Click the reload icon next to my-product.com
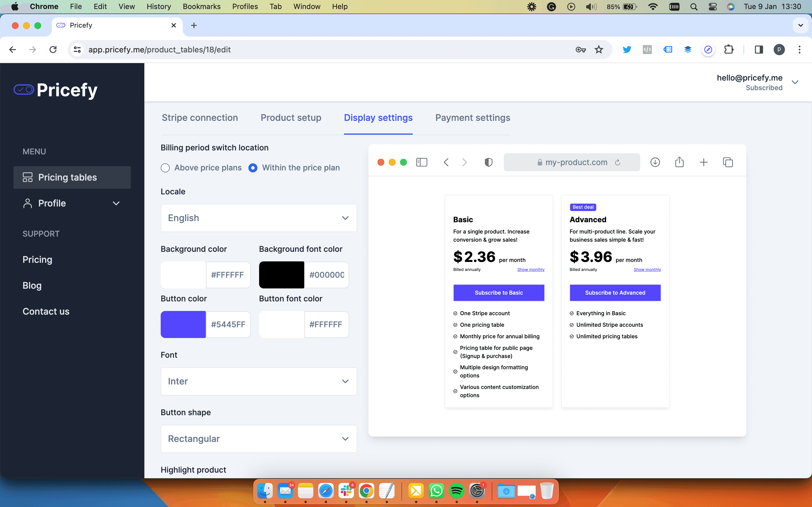The height and width of the screenshot is (507, 812). (618, 162)
